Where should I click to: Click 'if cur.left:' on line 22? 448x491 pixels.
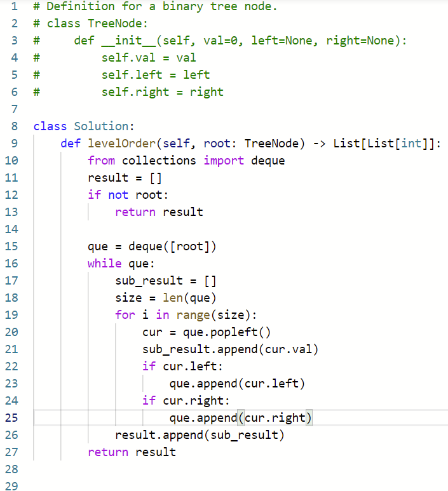pos(182,367)
